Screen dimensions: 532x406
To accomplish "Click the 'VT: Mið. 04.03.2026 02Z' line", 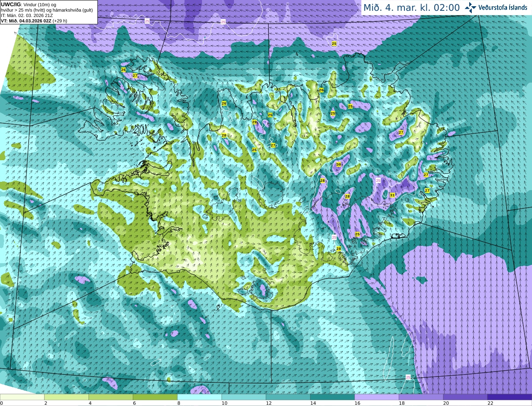I will click(x=26, y=21).
